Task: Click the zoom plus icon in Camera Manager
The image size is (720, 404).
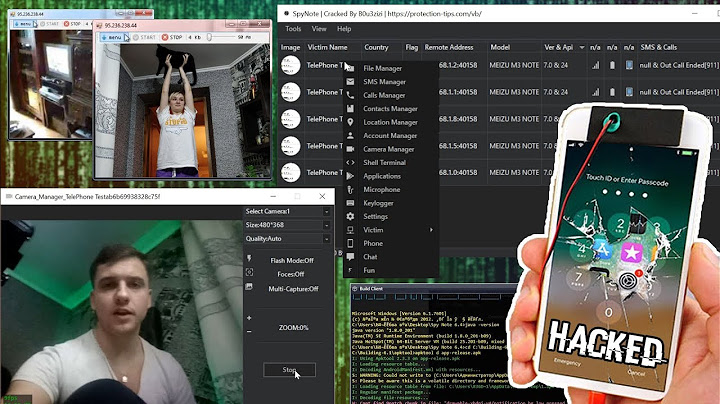Action: [249, 318]
